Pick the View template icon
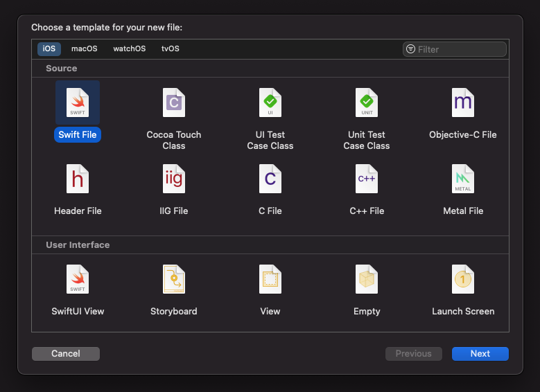Screen dimensions: 540x392 (x=270, y=279)
